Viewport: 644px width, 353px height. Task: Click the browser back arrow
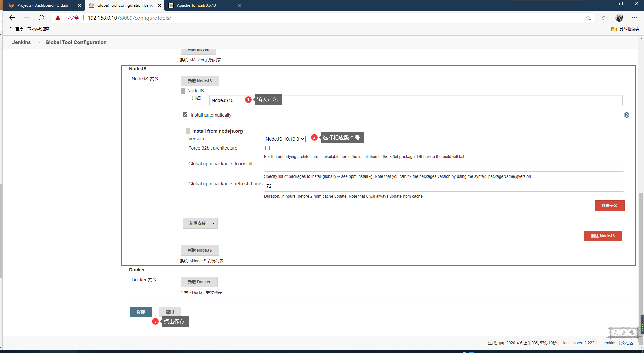pos(12,18)
